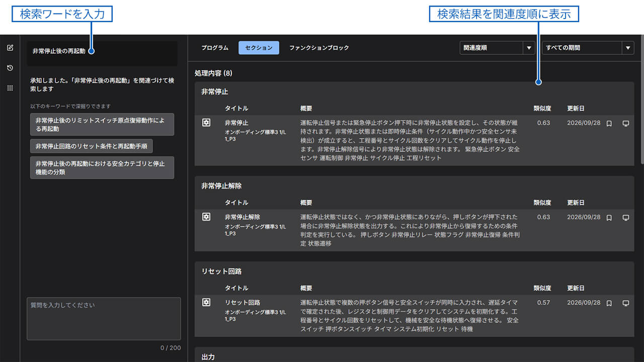644x362 pixels.
Task: Open the 関連度順 sort dropdown
Action: 497,48
